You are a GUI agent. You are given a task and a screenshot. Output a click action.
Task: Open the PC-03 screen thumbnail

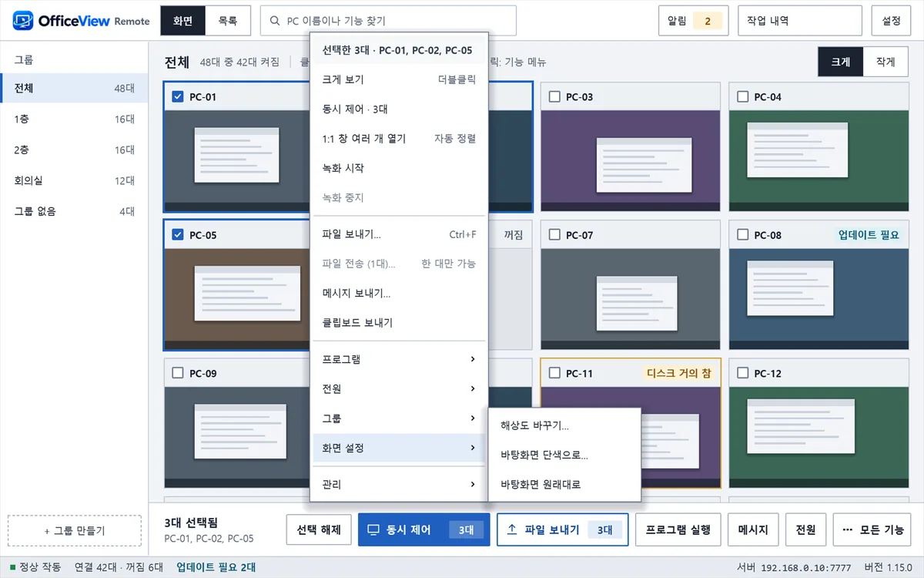point(631,161)
